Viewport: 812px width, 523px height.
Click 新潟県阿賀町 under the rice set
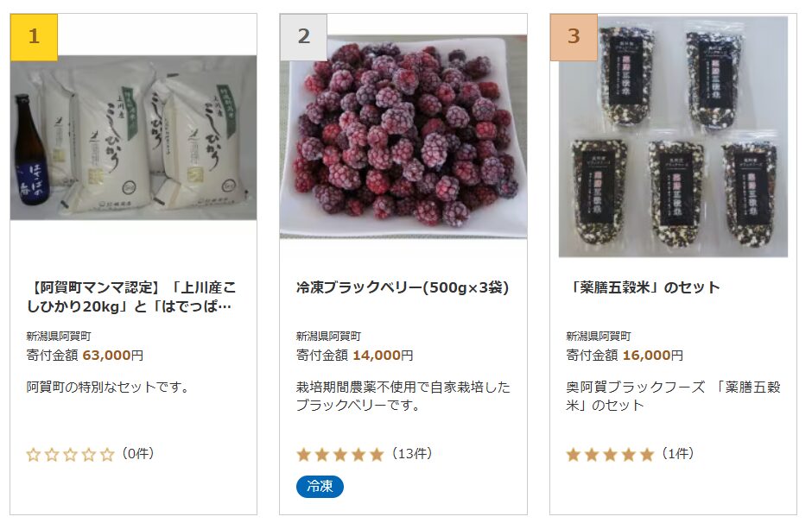(x=59, y=337)
